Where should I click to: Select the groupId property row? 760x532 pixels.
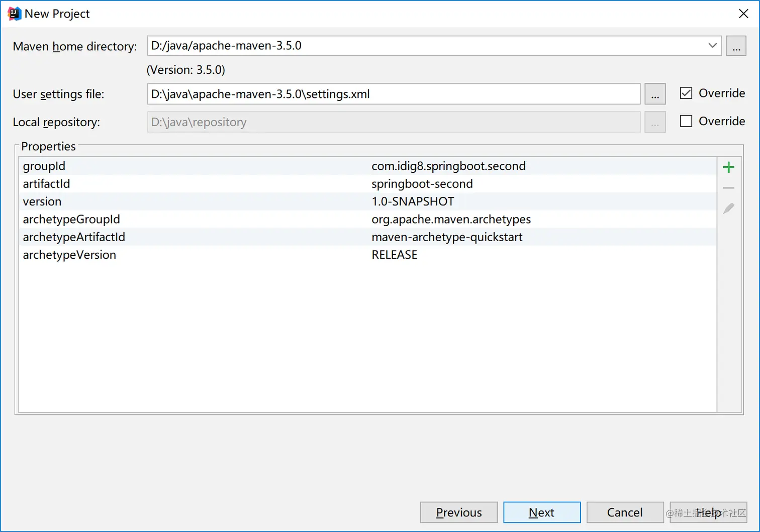[x=367, y=166]
